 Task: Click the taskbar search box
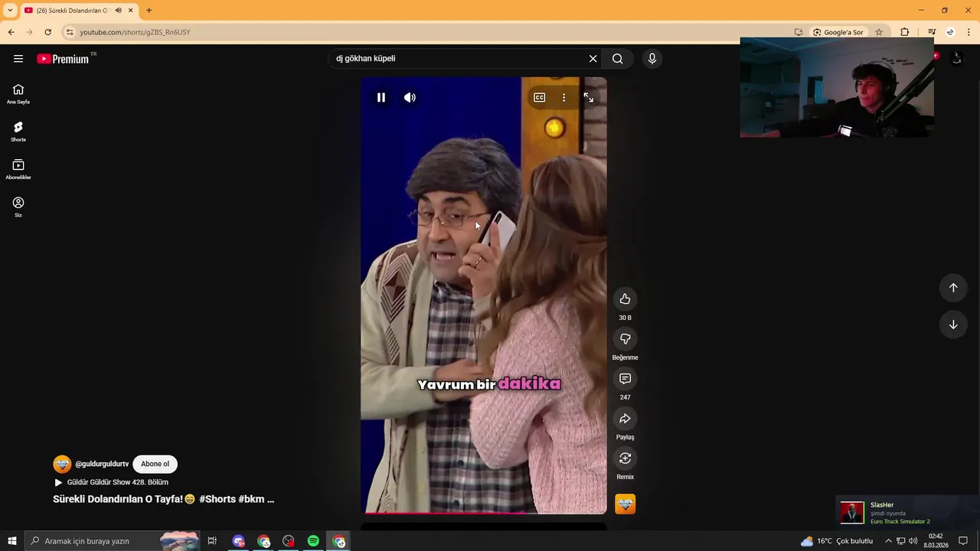point(113,541)
